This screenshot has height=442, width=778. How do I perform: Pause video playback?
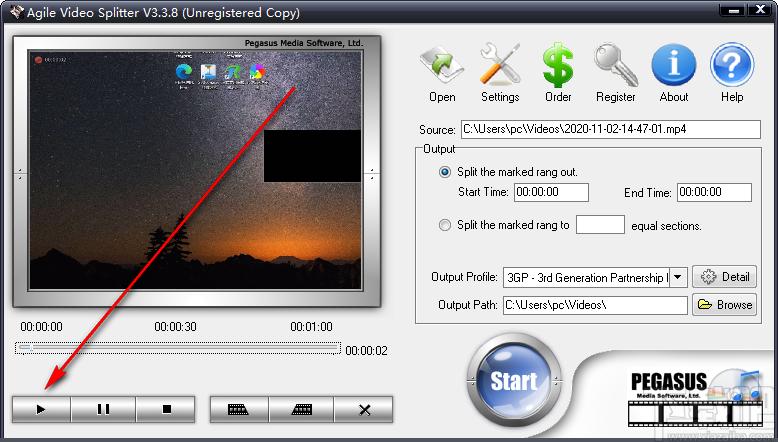click(x=103, y=409)
